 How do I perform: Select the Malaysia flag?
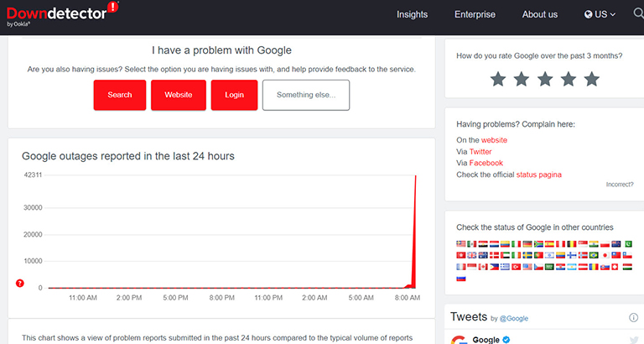point(461,243)
